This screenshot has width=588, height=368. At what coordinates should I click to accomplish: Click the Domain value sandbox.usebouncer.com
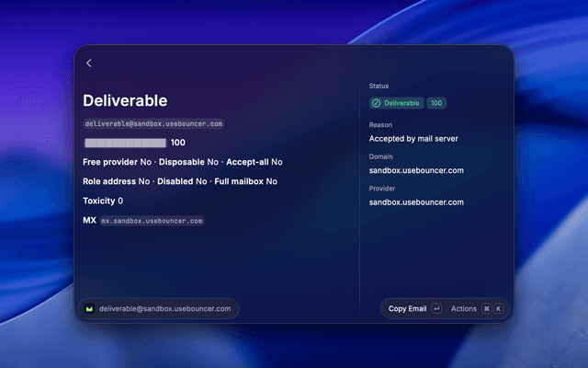(416, 170)
